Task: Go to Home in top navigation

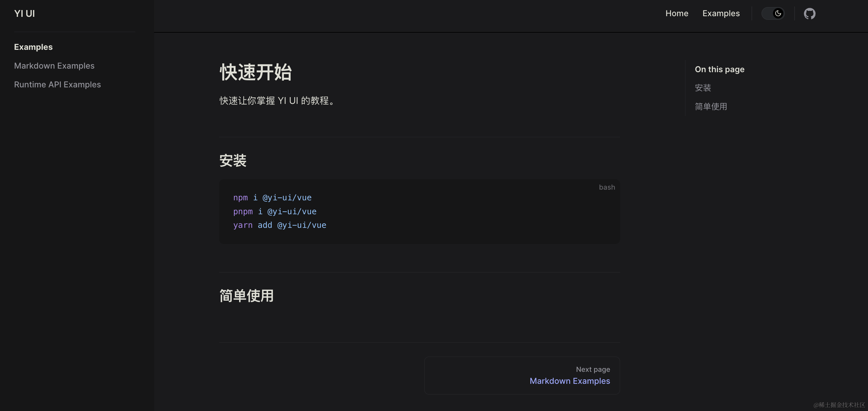Action: 677,14
